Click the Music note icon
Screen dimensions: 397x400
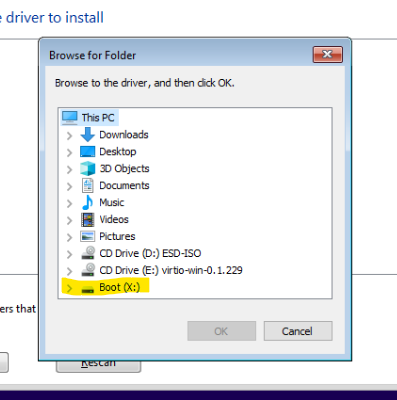tap(87, 202)
